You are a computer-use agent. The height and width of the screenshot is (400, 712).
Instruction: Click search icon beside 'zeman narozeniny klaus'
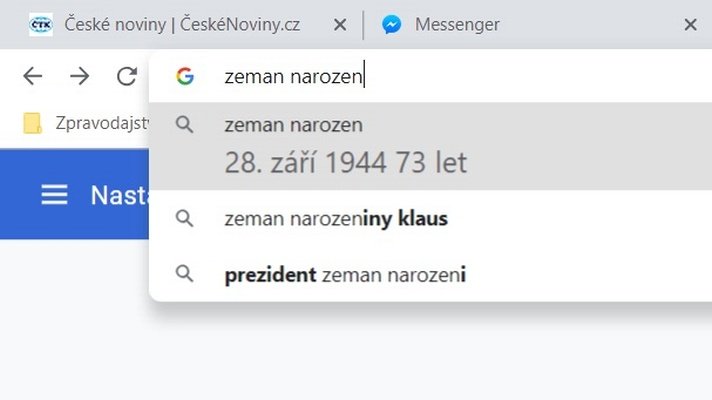[184, 218]
